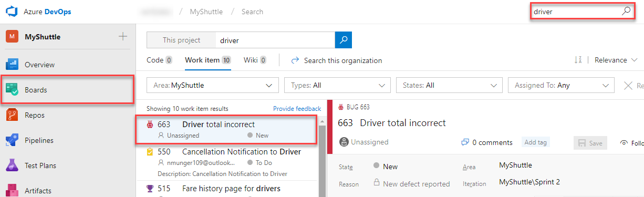This screenshot has width=644, height=197.
Task: Click the clear filters X icon
Action: pyautogui.click(x=628, y=85)
